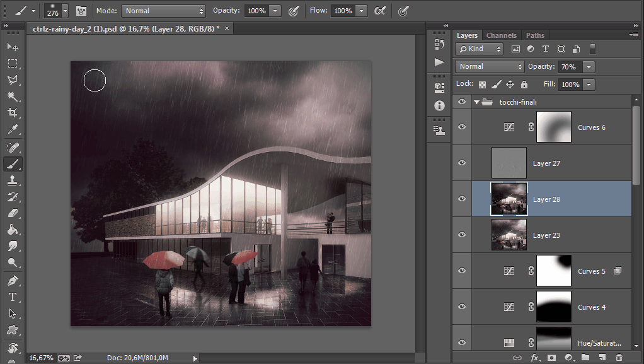The height and width of the screenshot is (364, 644).
Task: Add a layer mask from Layers panel
Action: coord(551,358)
